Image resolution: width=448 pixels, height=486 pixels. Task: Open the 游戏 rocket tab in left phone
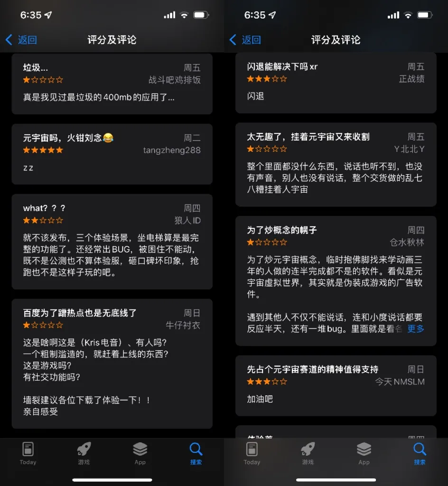pos(84,453)
